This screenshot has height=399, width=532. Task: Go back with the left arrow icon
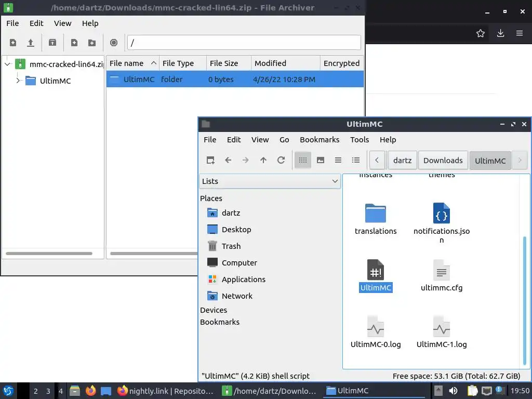[x=228, y=160]
